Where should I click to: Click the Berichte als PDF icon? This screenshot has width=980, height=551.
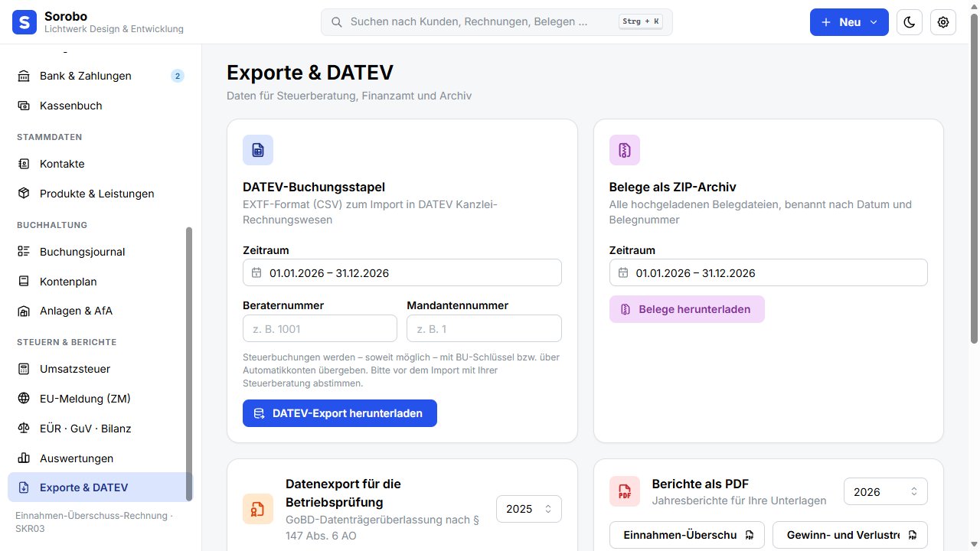point(625,491)
